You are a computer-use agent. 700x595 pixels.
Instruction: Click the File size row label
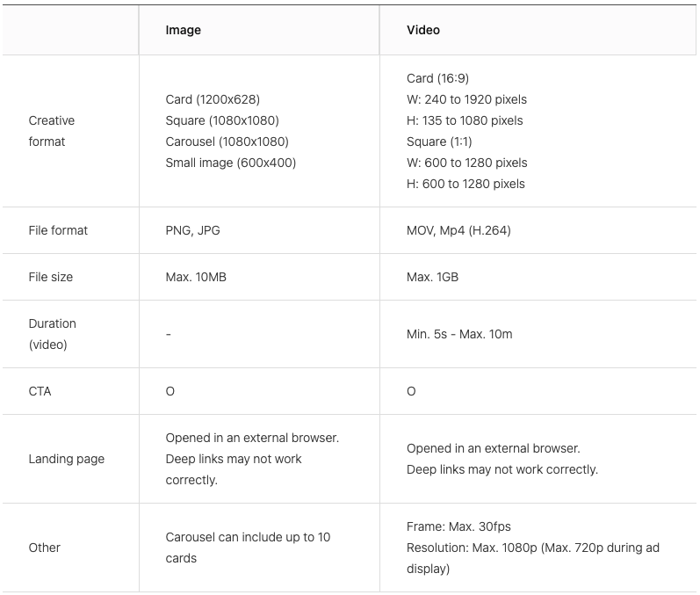click(51, 277)
